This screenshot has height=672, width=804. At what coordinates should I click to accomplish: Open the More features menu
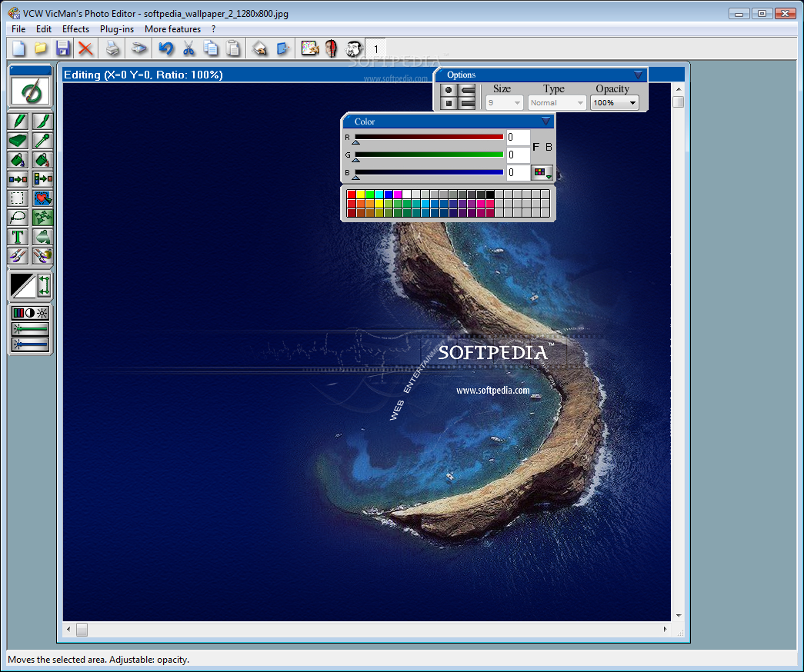point(173,29)
